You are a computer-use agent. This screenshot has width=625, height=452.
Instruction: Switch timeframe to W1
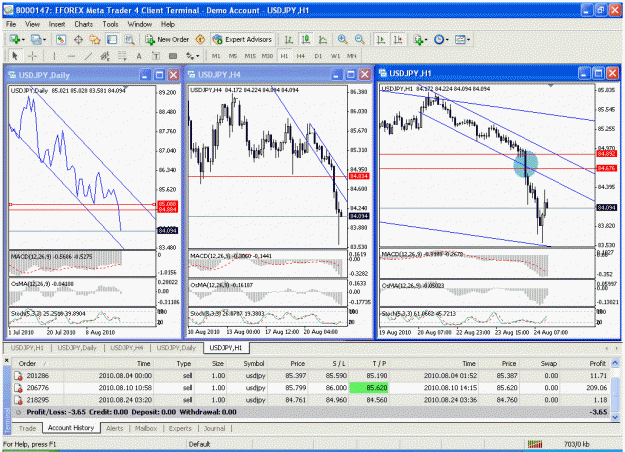(x=336, y=56)
